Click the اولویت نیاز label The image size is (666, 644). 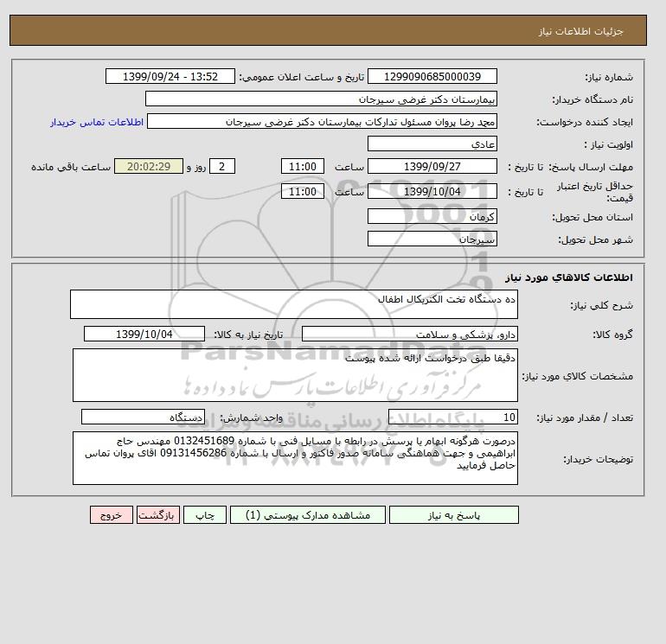point(609,144)
